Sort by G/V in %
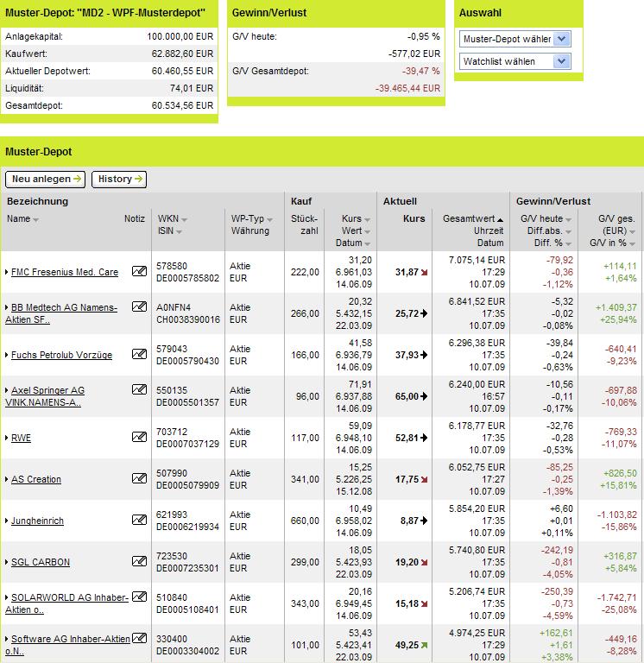644x663 pixels. tap(613, 243)
